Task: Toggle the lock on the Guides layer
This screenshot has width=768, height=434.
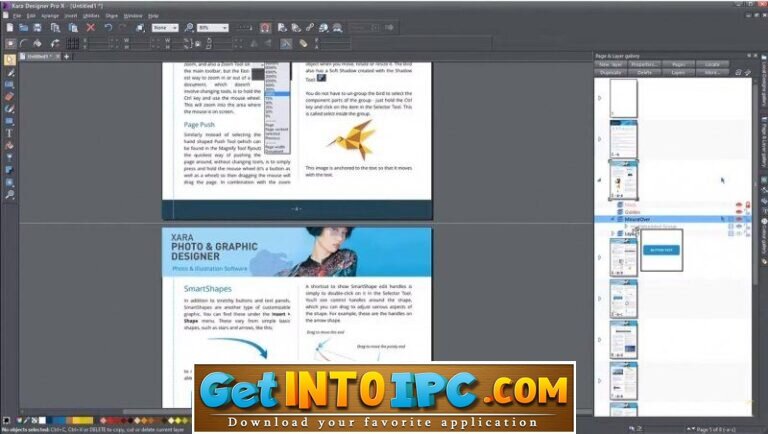Action: coord(747,212)
